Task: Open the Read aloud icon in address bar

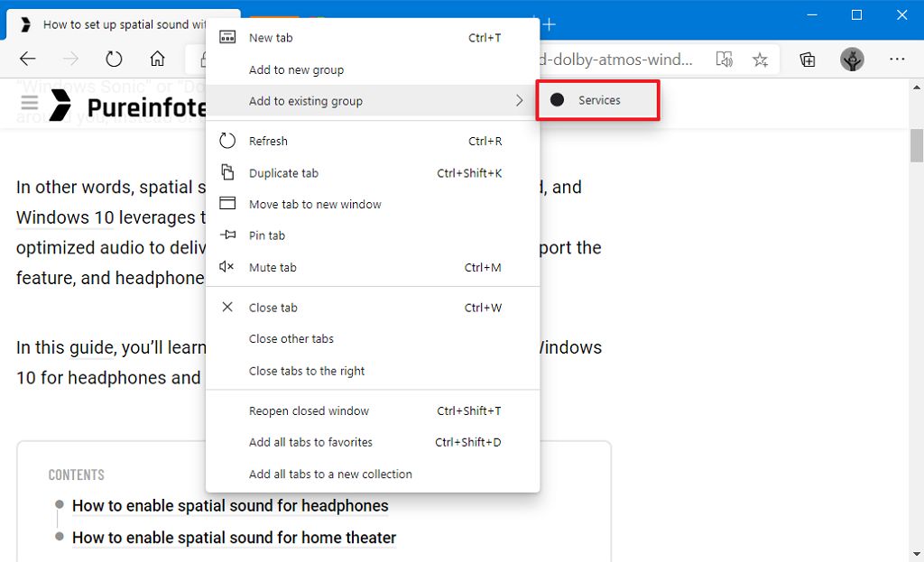Action: pos(725,59)
